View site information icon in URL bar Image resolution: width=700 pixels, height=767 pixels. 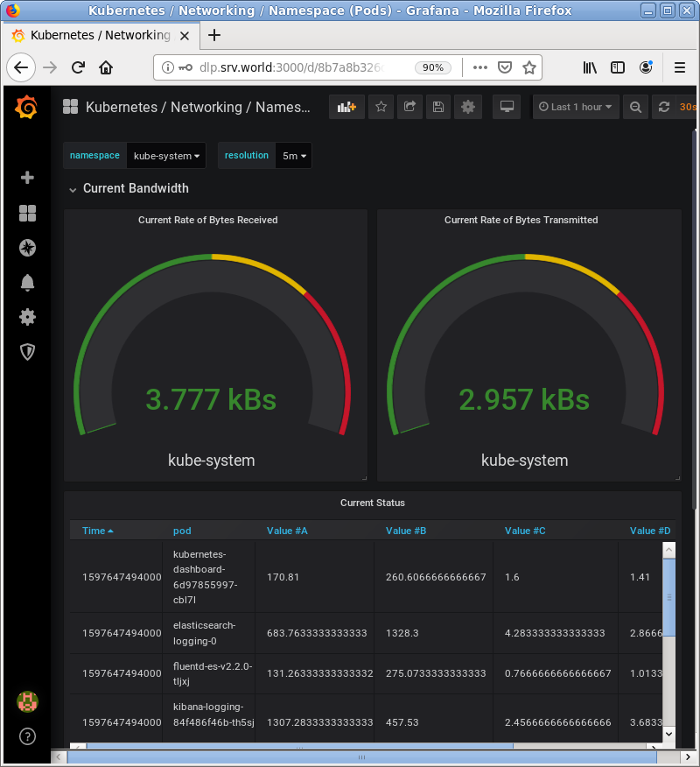168,67
